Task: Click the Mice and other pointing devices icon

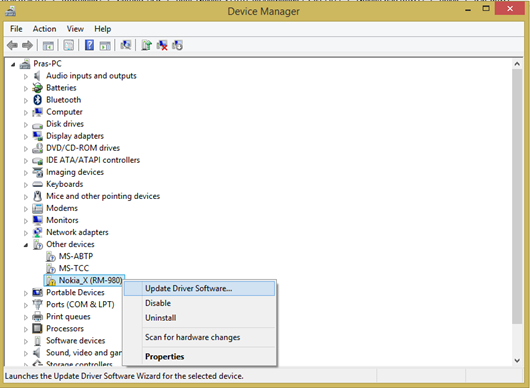Action: (x=37, y=196)
